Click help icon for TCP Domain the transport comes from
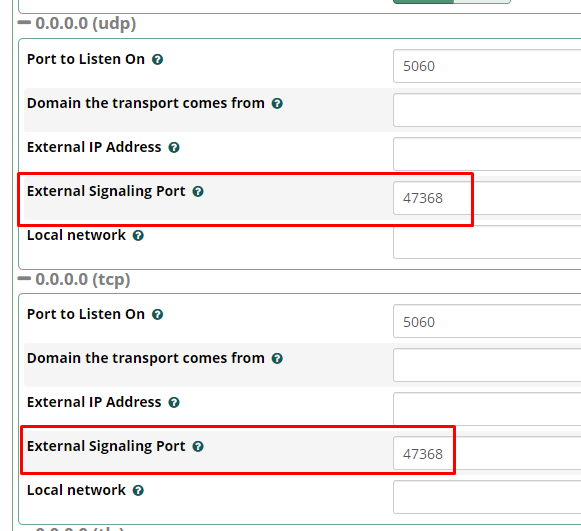Screen dimensions: 581x531 pyautogui.click(x=277, y=358)
